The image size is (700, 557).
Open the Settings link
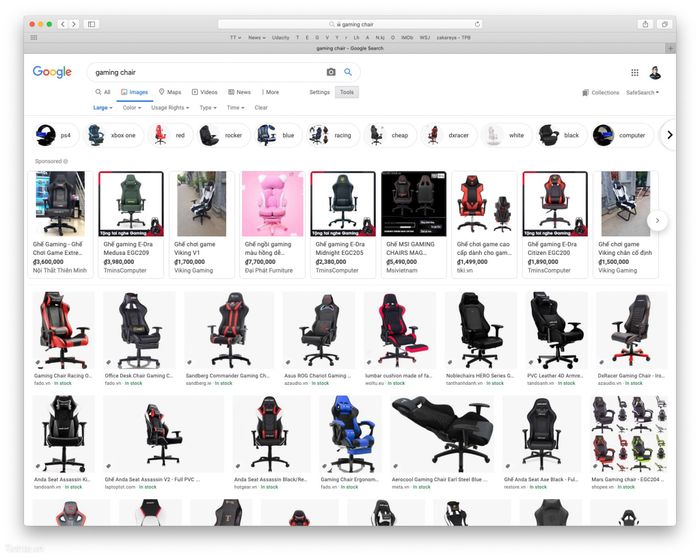point(319,92)
